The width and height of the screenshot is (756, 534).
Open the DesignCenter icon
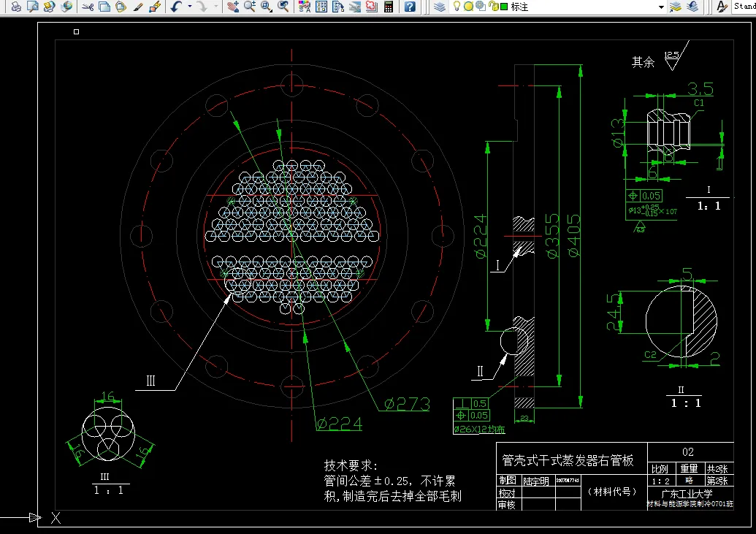[x=321, y=7]
